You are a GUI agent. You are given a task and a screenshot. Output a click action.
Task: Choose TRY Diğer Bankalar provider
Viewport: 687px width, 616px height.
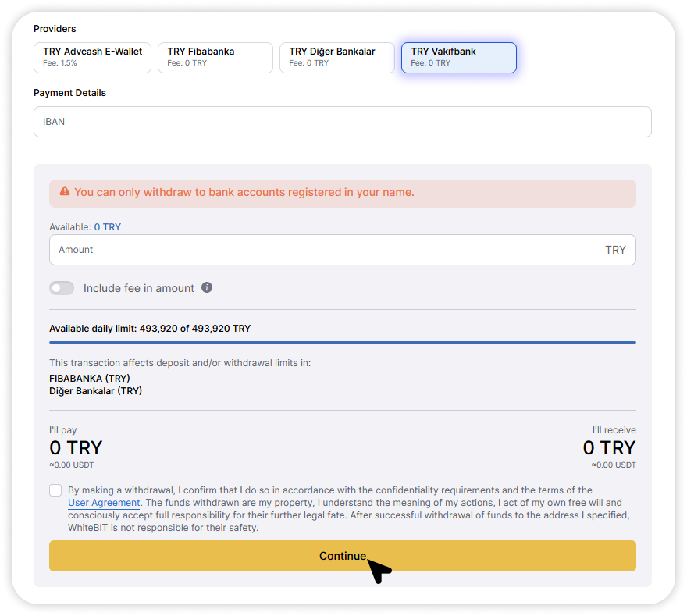coord(337,58)
